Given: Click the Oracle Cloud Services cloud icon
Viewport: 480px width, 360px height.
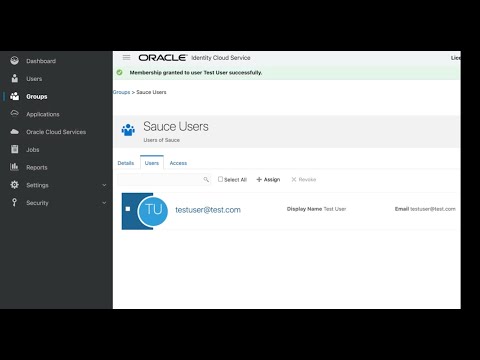Looking at the screenshot, I should (14, 132).
